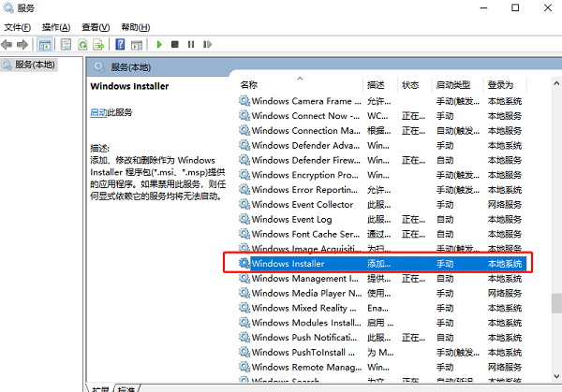
Task: Click the Refresh toolbar icon
Action: [82, 45]
